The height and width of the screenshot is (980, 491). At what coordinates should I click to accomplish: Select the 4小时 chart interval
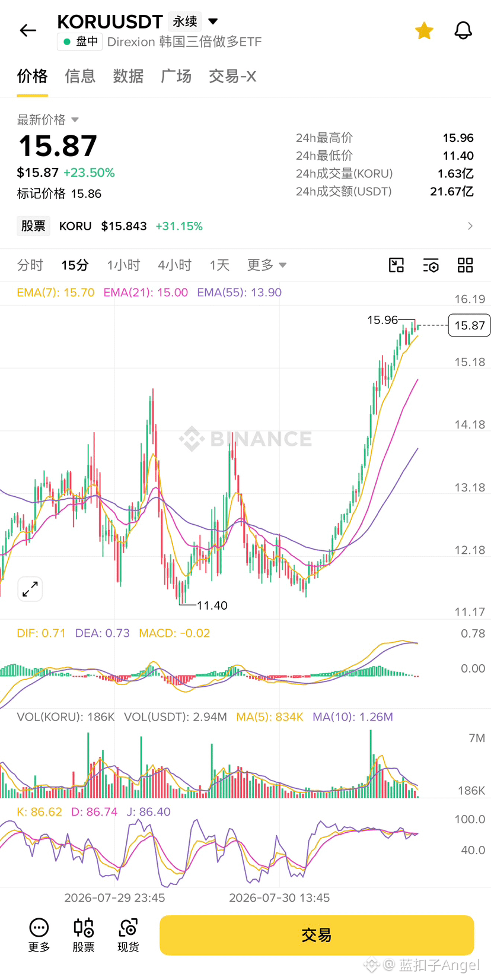(x=175, y=265)
